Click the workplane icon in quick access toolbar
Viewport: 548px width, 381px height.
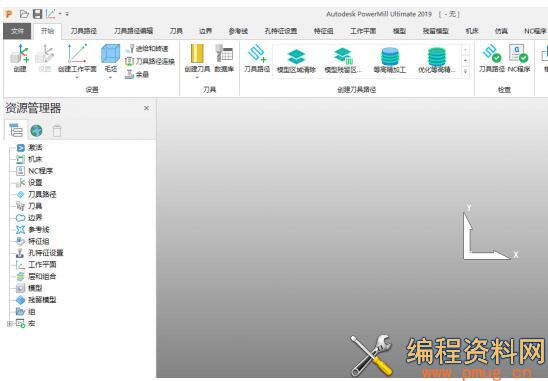51,14
